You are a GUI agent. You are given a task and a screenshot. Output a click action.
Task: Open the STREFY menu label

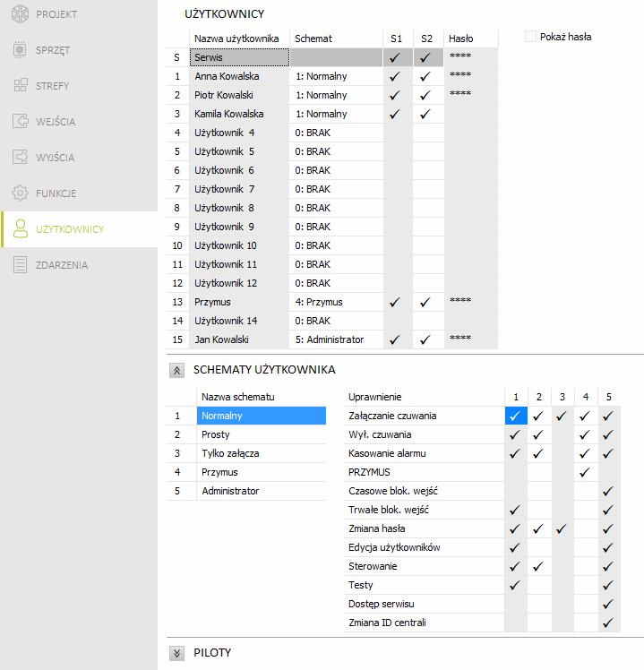coord(52,86)
